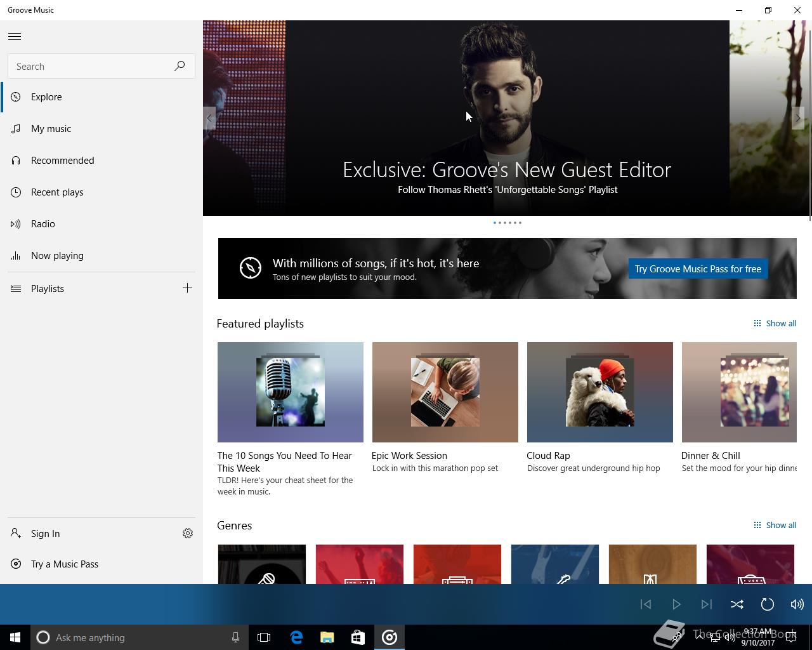
Task: Open the hamburger navigation menu
Action: (15, 36)
